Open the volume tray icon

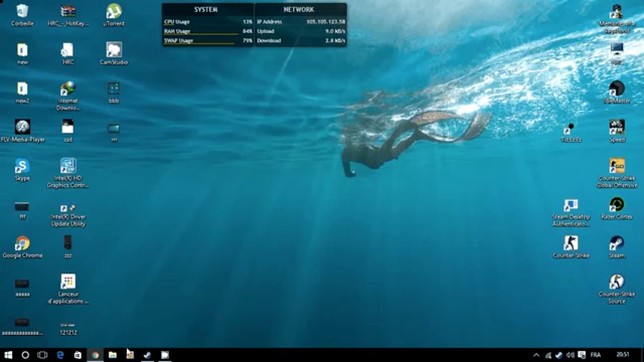pyautogui.click(x=571, y=355)
